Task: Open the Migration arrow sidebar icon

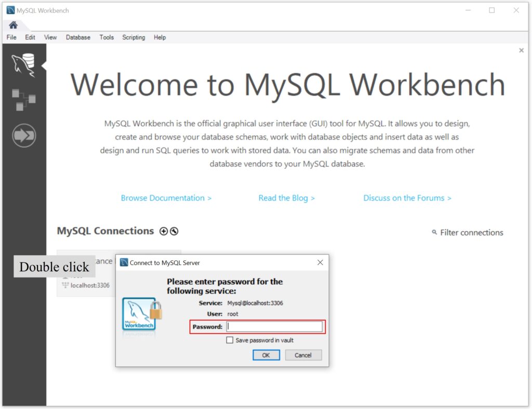Action: (x=24, y=135)
